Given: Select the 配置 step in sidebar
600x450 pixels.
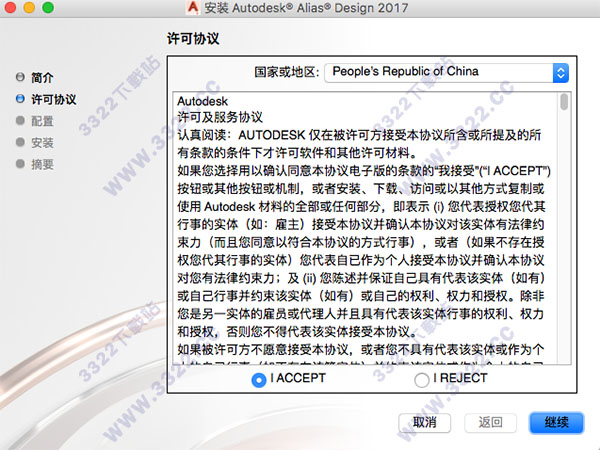Looking at the screenshot, I should tap(42, 121).
